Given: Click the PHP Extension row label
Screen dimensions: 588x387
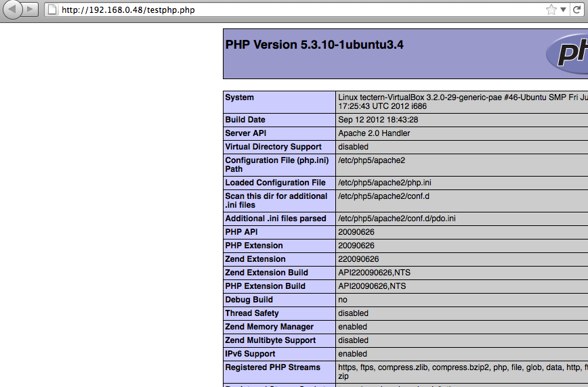Looking at the screenshot, I should point(254,246).
